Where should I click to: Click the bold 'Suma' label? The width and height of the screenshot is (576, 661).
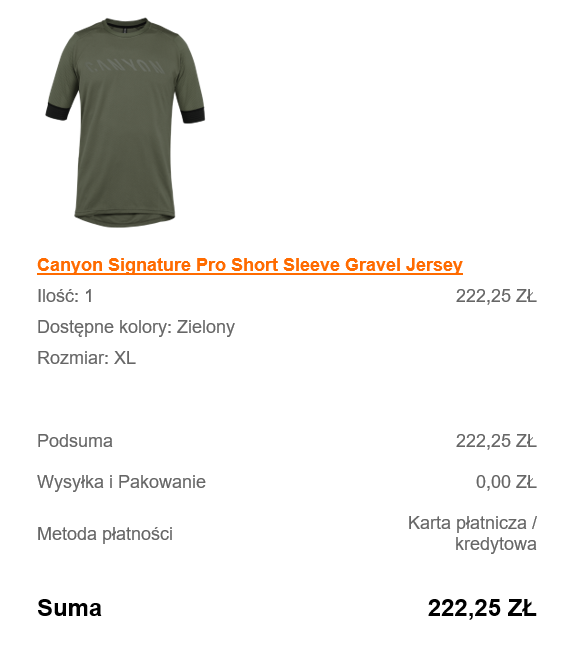69,608
